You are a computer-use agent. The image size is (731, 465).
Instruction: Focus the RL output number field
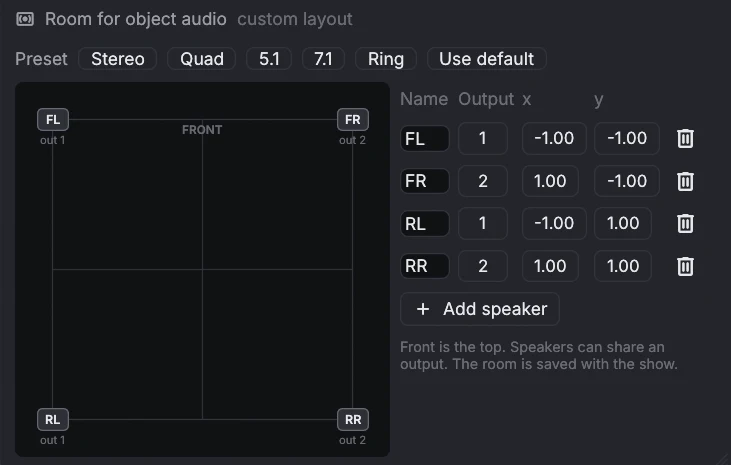(483, 223)
